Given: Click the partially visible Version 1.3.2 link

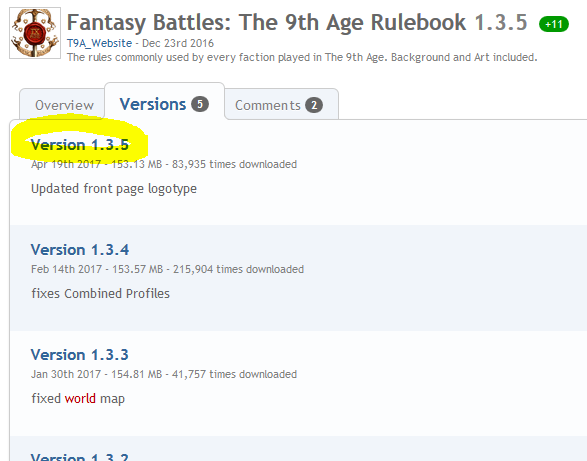Looking at the screenshot, I should pos(80,457).
